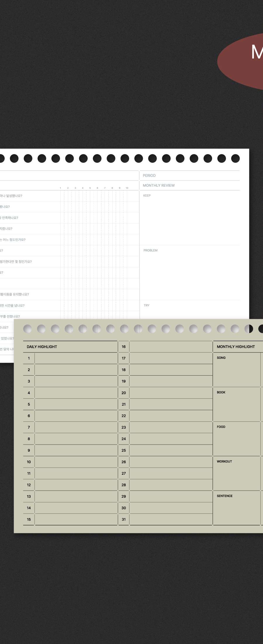Click day number 11 in Daily Highlight list
The width and height of the screenshot is (263, 644).
29,473
